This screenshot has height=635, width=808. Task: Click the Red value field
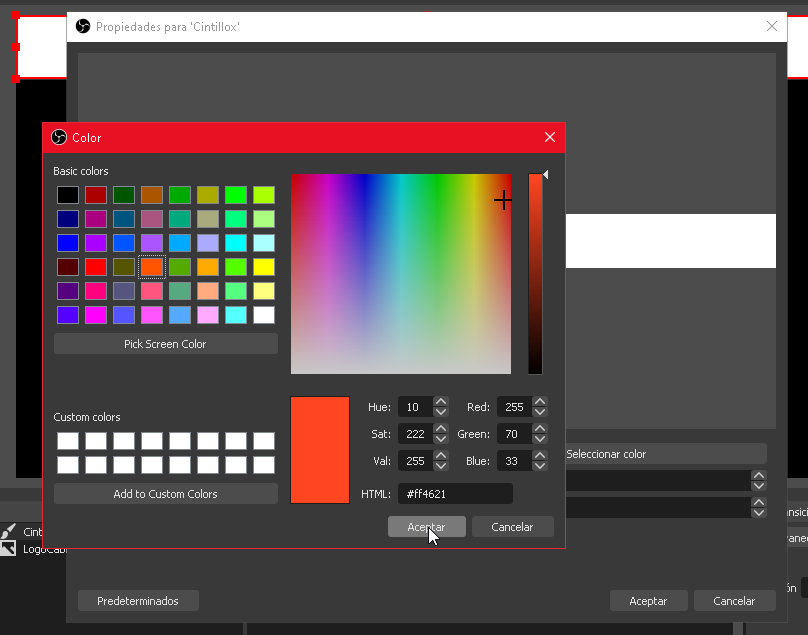click(x=514, y=407)
